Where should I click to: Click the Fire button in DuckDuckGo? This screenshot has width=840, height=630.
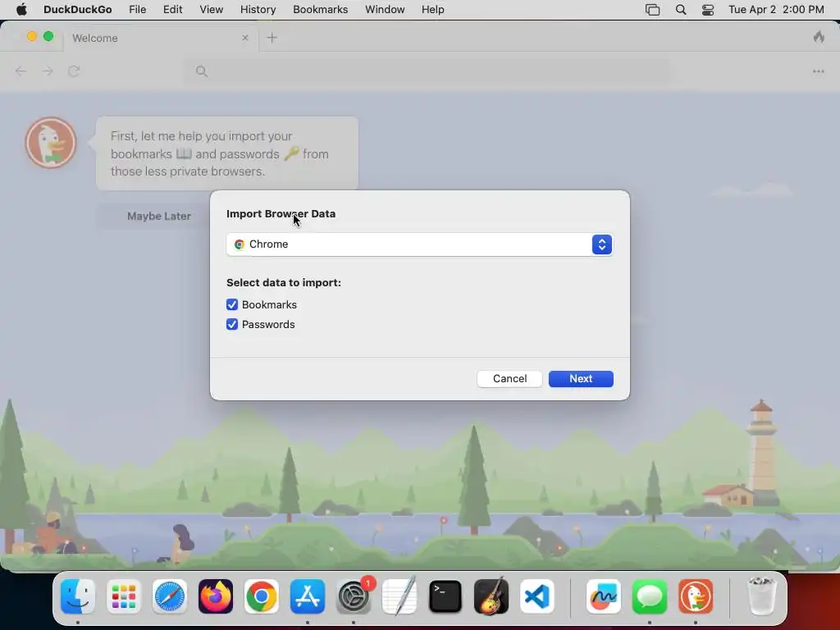[819, 37]
